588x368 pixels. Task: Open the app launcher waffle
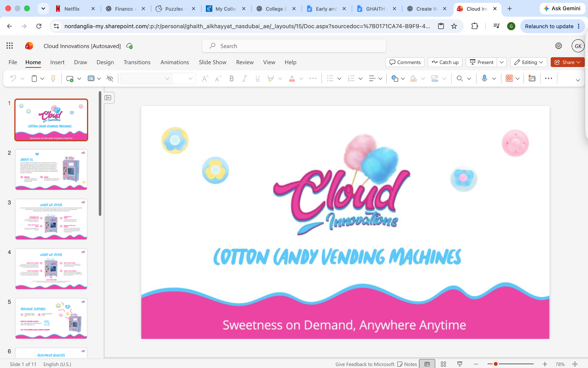click(x=9, y=46)
